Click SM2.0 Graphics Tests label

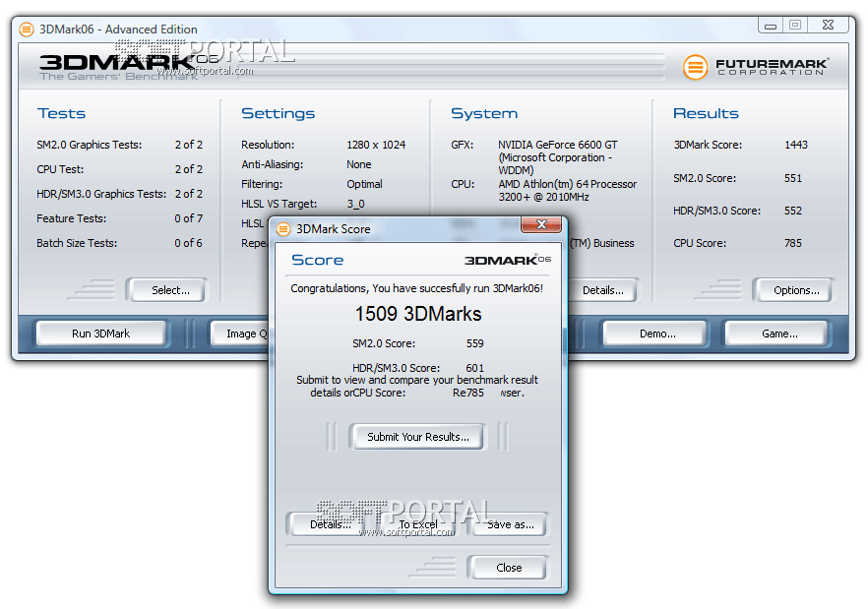click(90, 145)
